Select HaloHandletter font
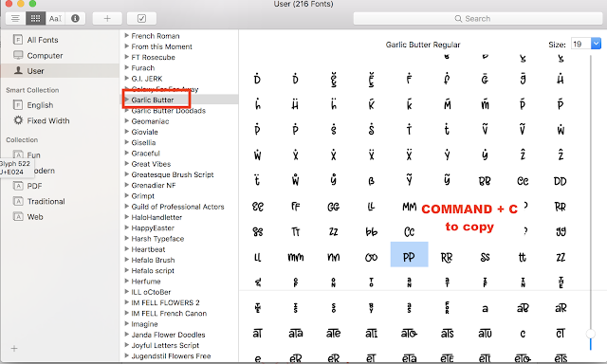The width and height of the screenshot is (607, 364). pos(156,217)
